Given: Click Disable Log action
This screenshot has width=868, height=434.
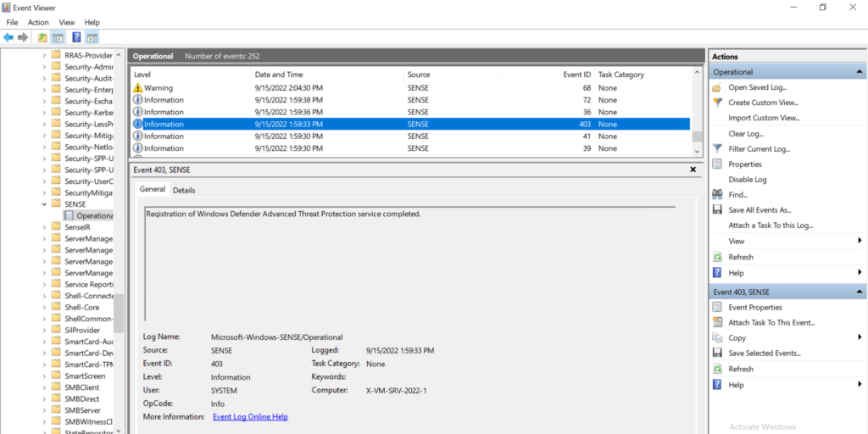Looking at the screenshot, I should click(748, 180).
